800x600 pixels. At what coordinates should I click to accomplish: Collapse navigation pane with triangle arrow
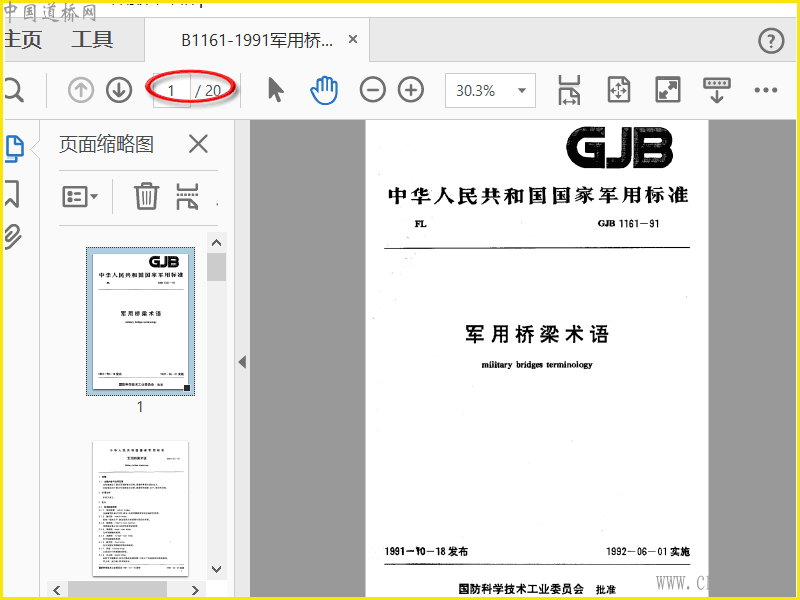pyautogui.click(x=242, y=362)
